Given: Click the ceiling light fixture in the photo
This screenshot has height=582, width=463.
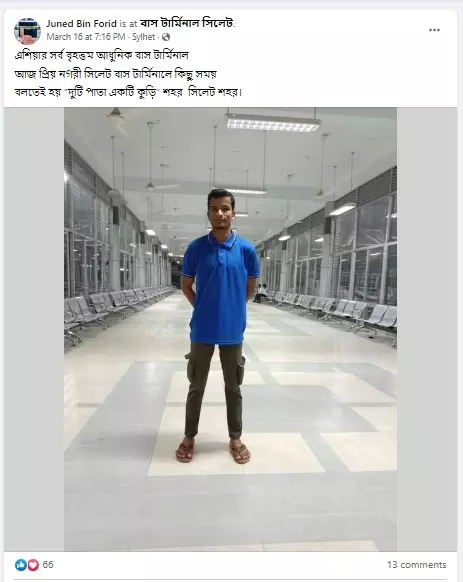Looking at the screenshot, I should coord(273,122).
